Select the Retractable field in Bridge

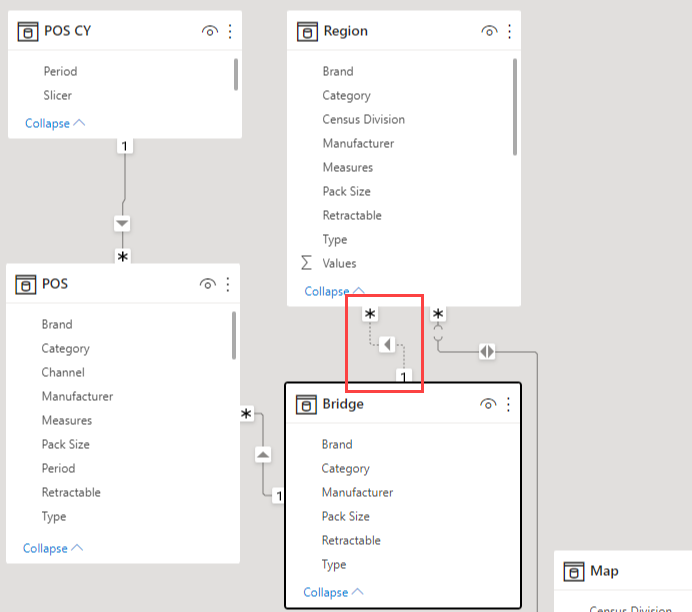coord(351,540)
